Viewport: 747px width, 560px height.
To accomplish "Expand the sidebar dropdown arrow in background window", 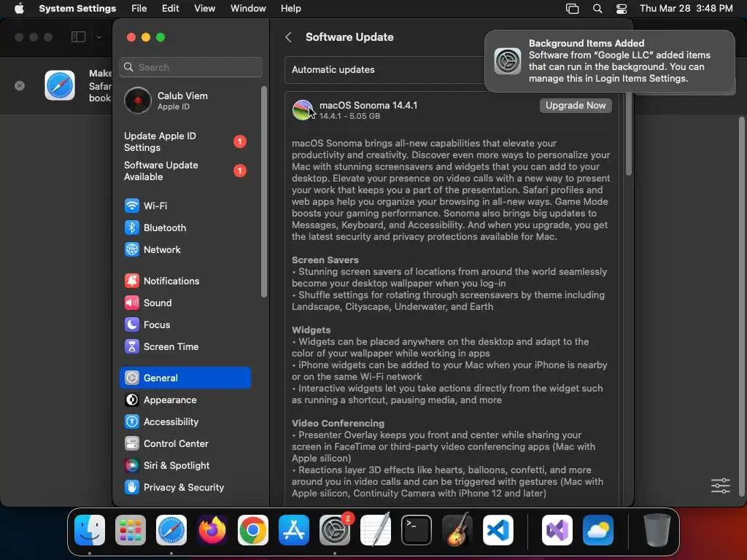I will [x=98, y=36].
